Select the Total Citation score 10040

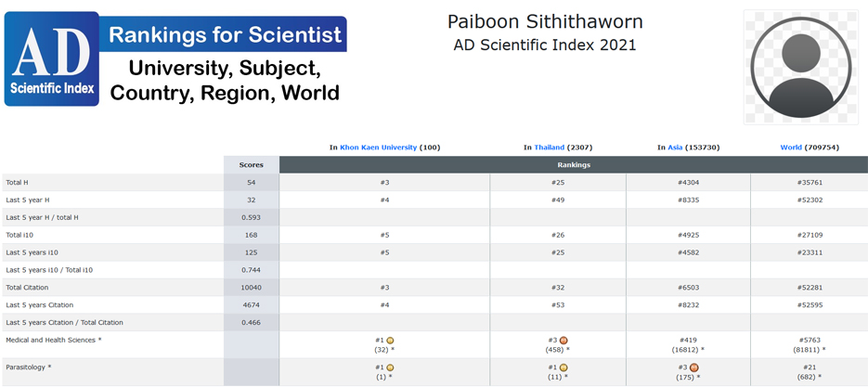[x=251, y=288]
